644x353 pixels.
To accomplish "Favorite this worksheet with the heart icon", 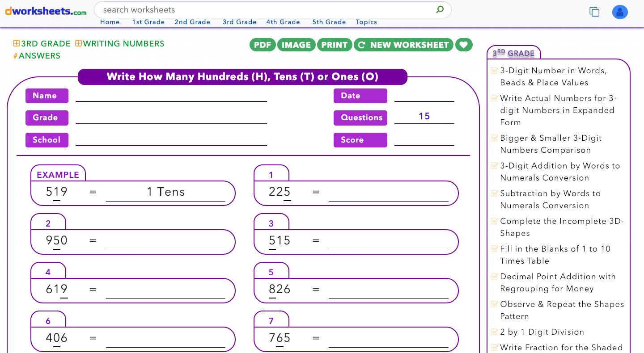I will 464,45.
